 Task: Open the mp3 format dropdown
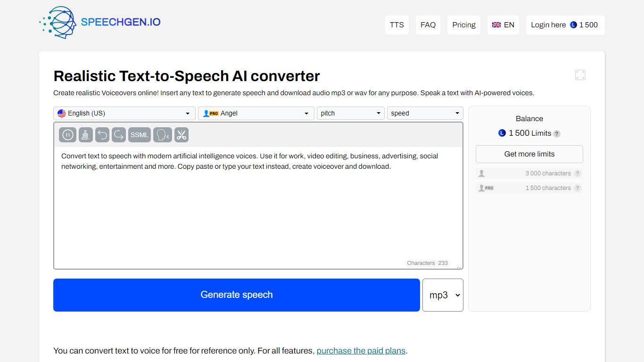point(443,295)
